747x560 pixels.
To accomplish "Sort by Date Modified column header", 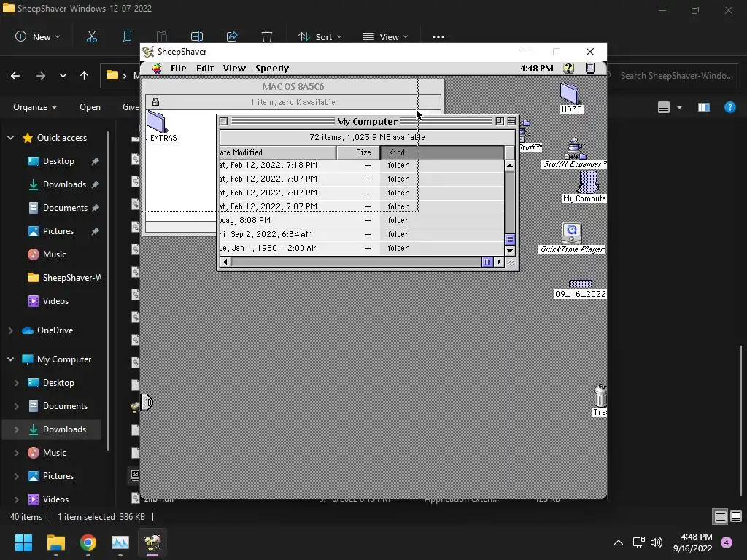I will (278, 152).
